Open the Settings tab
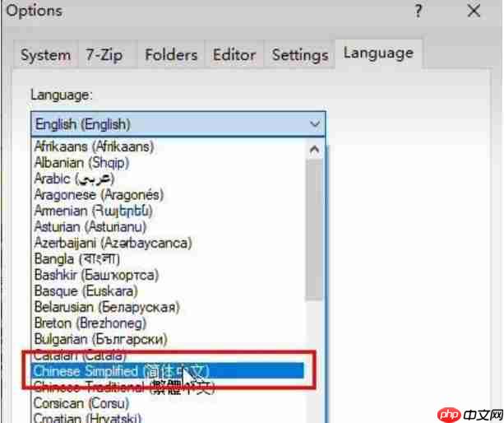 click(300, 55)
